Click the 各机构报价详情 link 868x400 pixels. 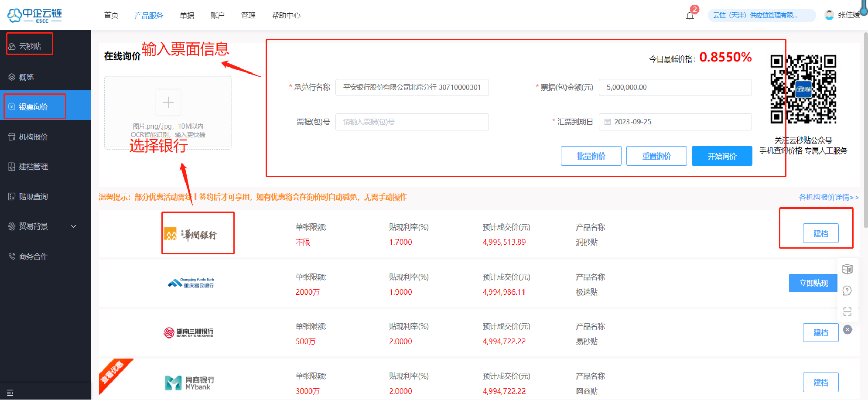(x=828, y=197)
